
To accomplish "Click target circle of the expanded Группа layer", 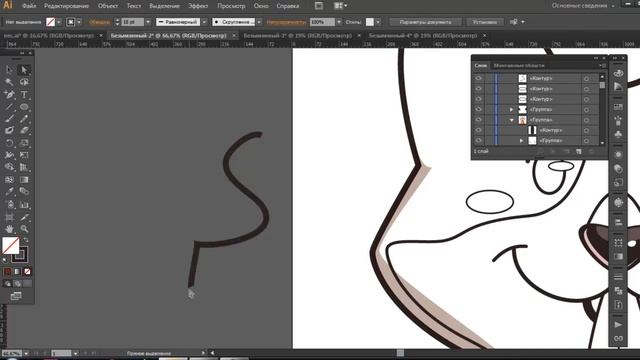I will coord(586,120).
